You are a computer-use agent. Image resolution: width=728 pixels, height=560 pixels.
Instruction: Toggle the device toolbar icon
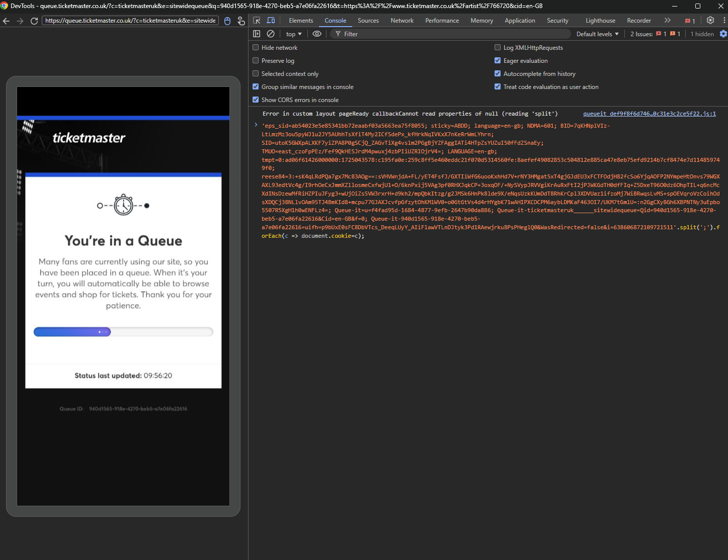[x=271, y=21]
